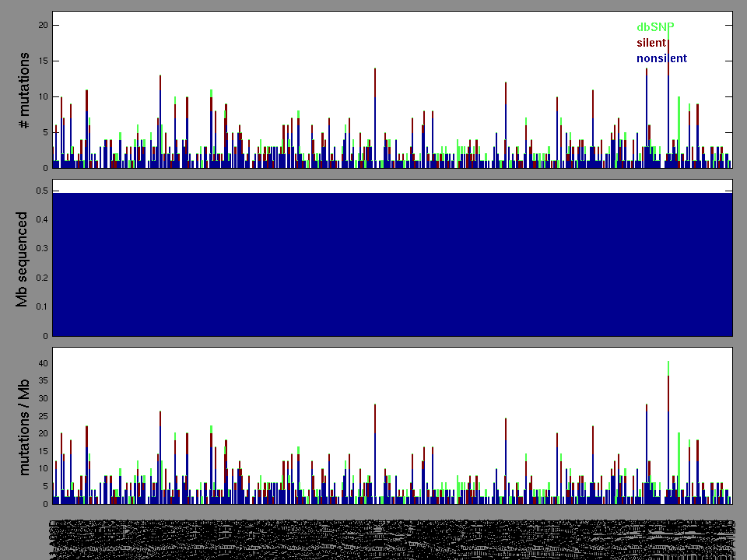The width and height of the screenshot is (747, 560).
Task: Click the 15 tick on '# mutations' axis
Action: (44, 61)
